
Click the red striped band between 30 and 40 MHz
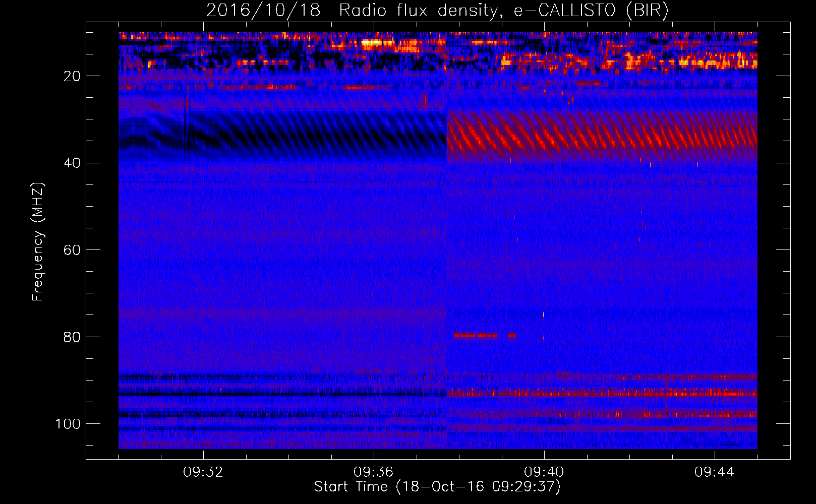coord(602,135)
